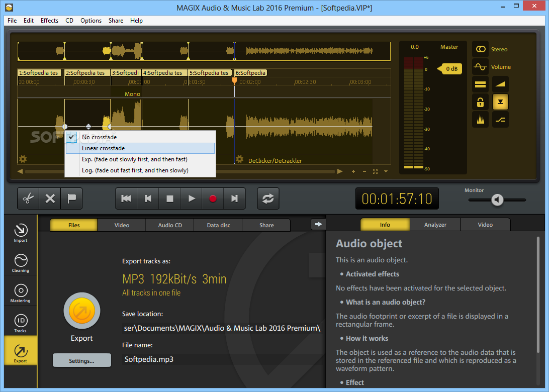549x392 pixels.
Task: Click the X delete button
Action: coord(50,199)
